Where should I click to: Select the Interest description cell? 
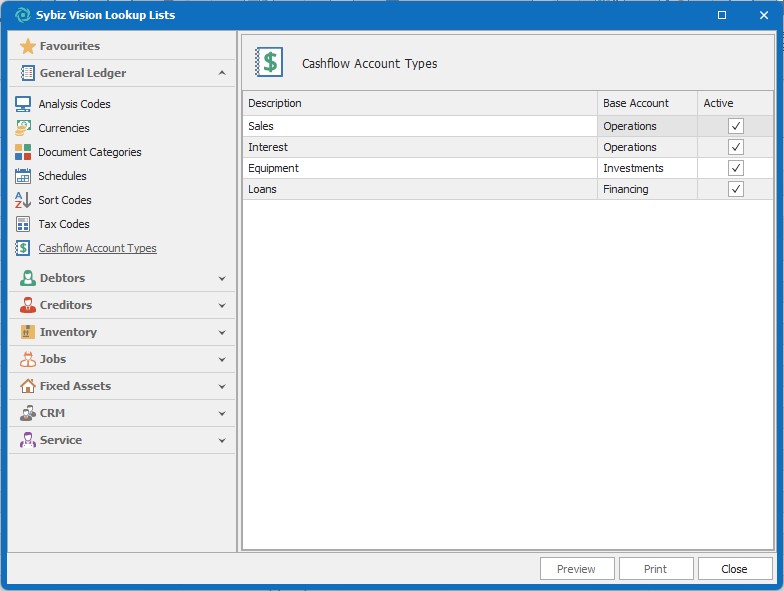click(420, 147)
